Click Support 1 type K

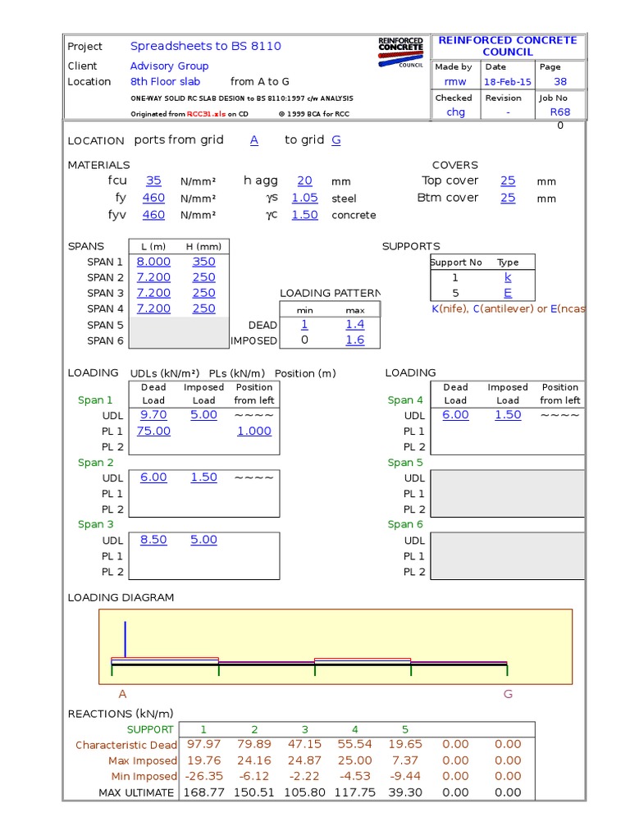508,278
